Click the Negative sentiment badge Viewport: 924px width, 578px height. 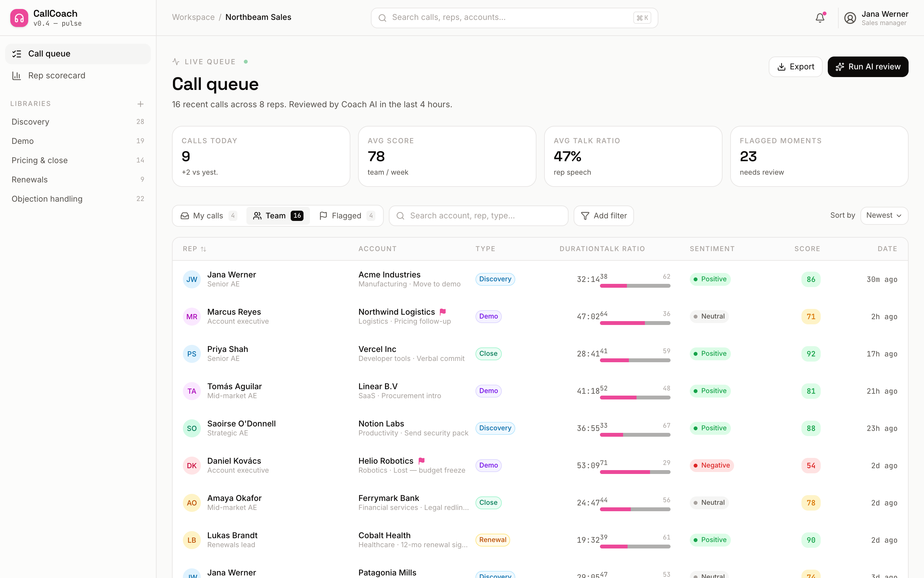click(712, 465)
